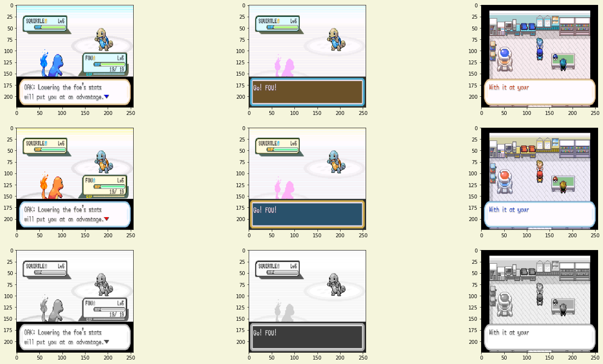Click the blue down arrow in top-left dialogue
The image size is (603, 364).
pyautogui.click(x=107, y=97)
